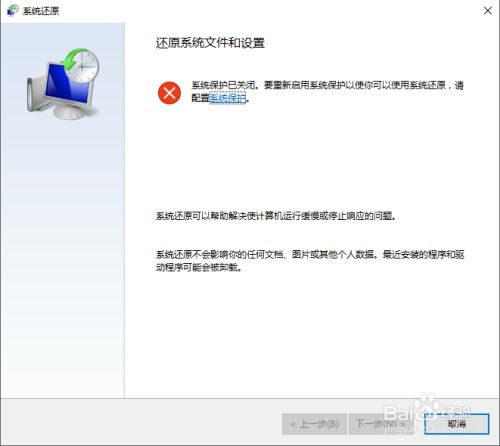Click the 还原系统文件和设置 heading
This screenshot has width=500, height=446.
[x=210, y=43]
